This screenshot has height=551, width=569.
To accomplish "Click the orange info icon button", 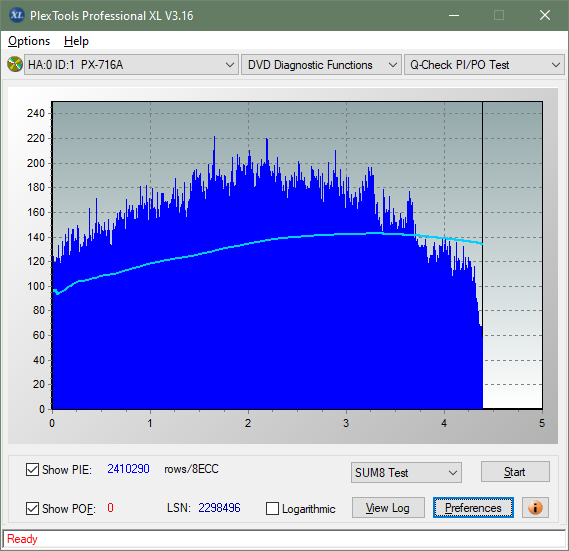I will (x=535, y=507).
